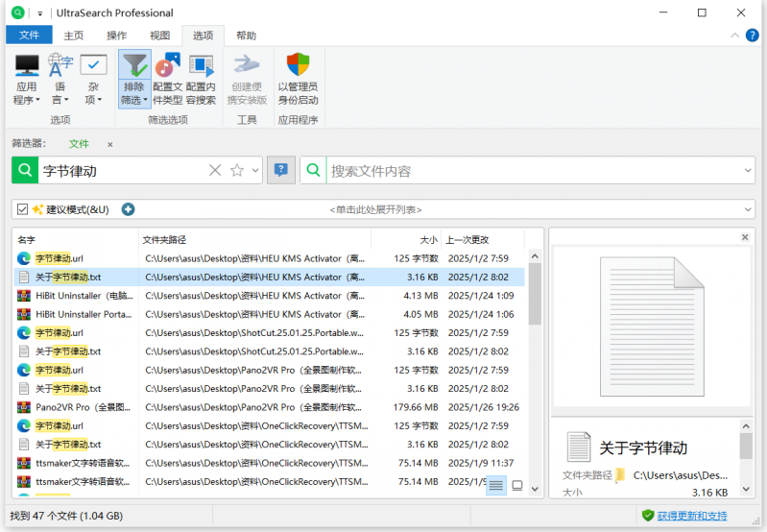Viewport: 767px width, 532px height.
Task: Click preview details scroll down arrow
Action: (x=746, y=489)
